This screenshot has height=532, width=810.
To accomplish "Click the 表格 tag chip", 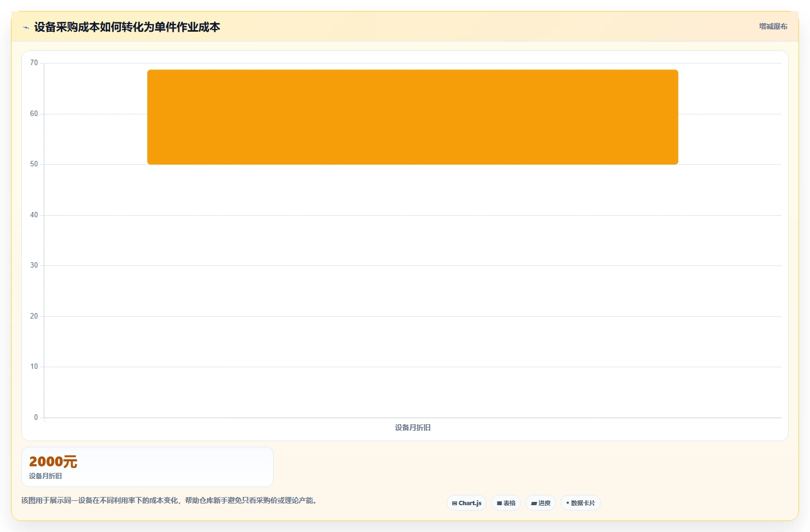I will click(x=506, y=503).
